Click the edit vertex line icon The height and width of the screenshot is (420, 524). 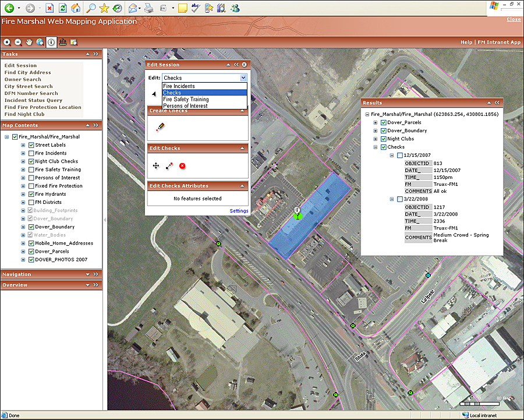tap(169, 166)
